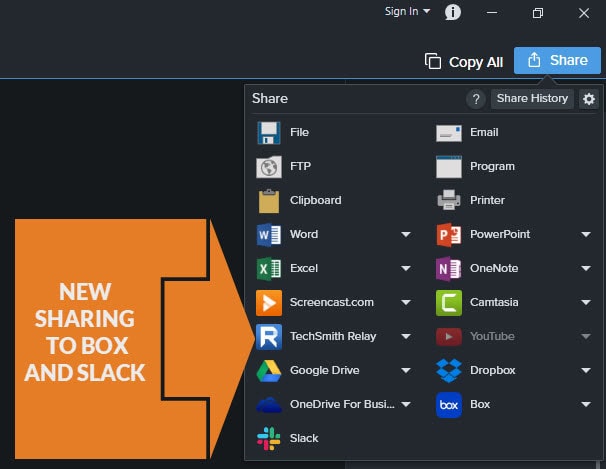
Task: Click the Camtasia text label
Action: pyautogui.click(x=494, y=302)
